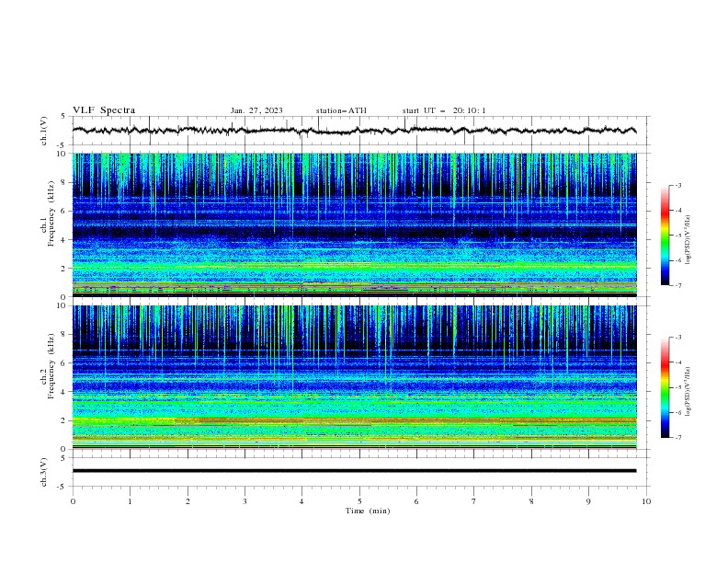Screen dimensions: 728x563
Task: Click the '-5' tick on ch.2 colorbar
Action: pyautogui.click(x=678, y=387)
